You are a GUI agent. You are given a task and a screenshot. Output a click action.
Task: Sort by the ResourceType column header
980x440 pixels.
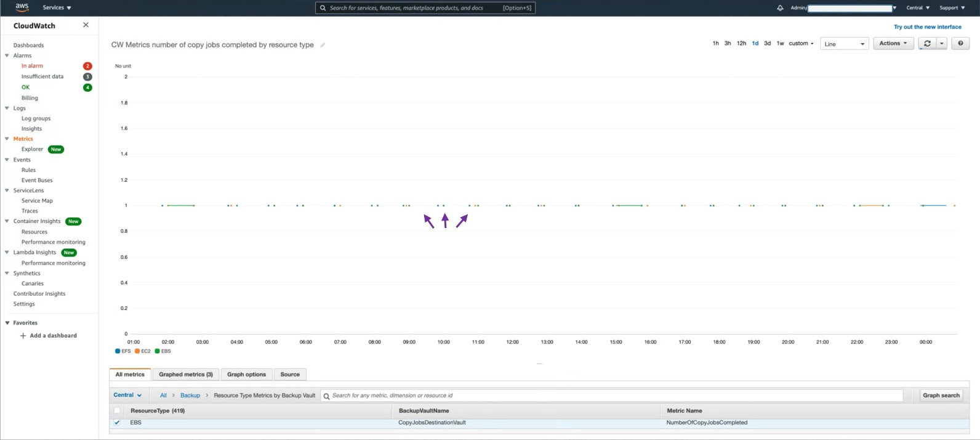[x=158, y=410]
